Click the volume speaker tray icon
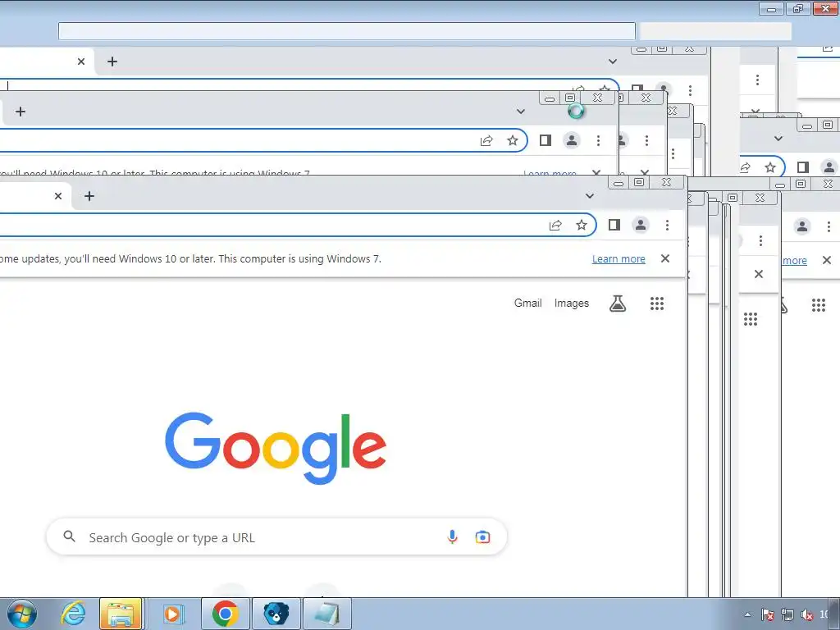 tap(806, 614)
